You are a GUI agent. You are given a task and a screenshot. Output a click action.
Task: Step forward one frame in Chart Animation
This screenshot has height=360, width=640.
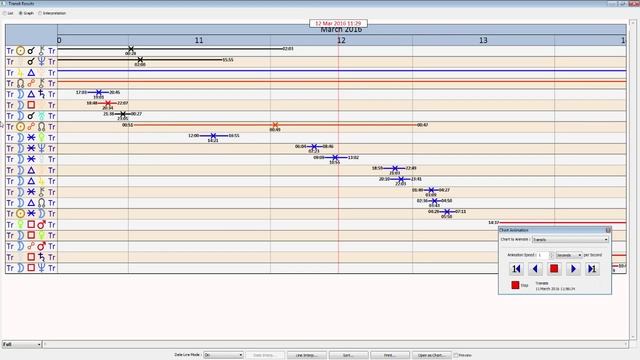[592, 269]
